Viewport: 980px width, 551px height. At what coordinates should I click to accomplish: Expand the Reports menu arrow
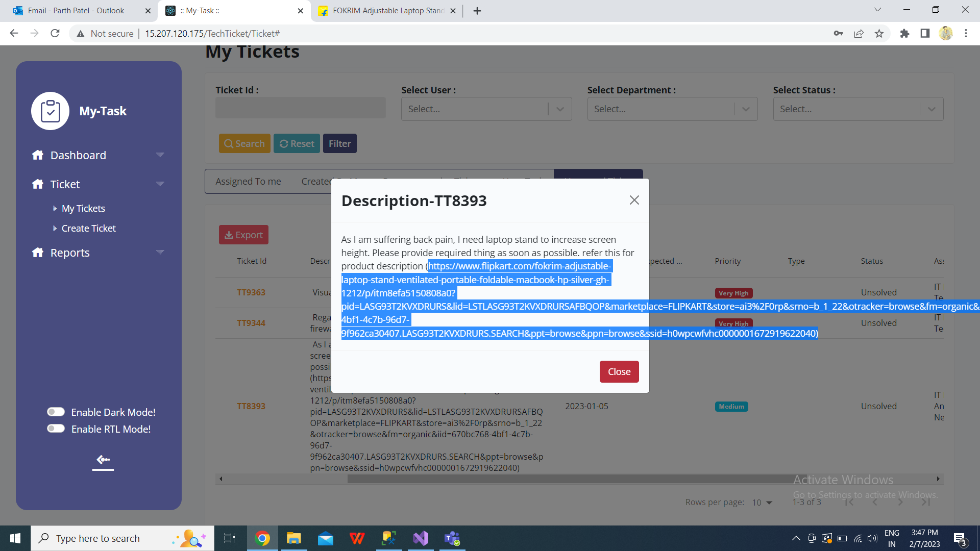(160, 252)
